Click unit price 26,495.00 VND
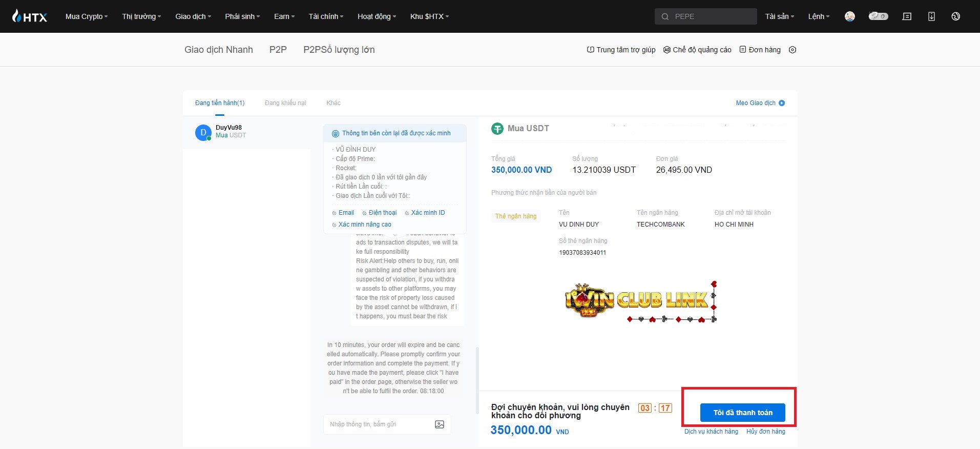 tap(684, 170)
